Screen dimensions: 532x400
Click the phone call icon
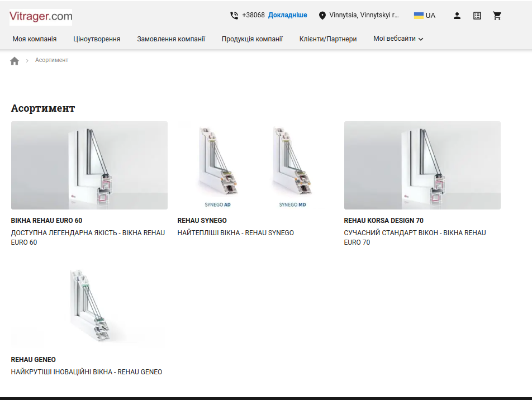pos(234,16)
